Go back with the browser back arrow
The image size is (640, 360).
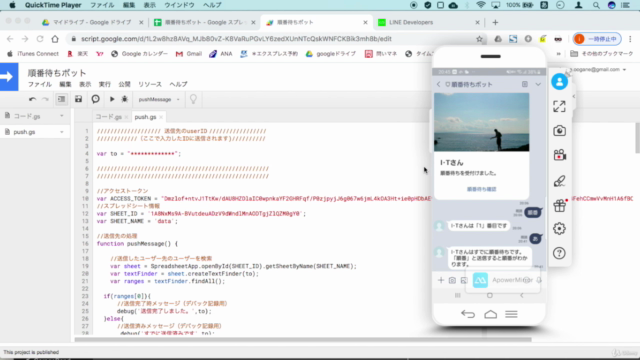click(x=10, y=39)
